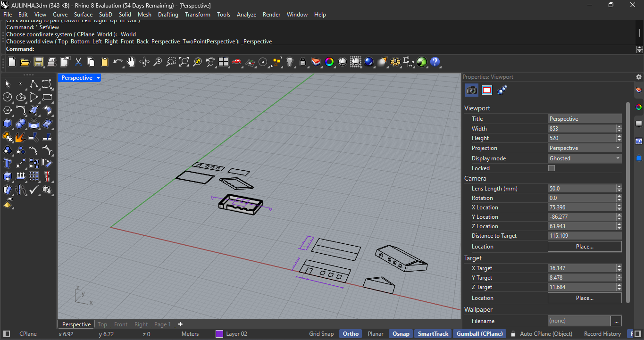Select the Sphere tool

21,123
